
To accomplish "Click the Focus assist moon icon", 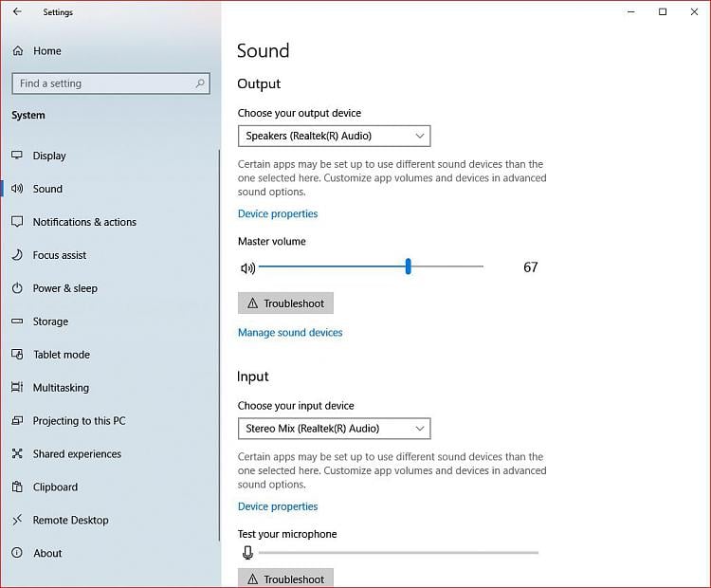I will pos(17,255).
